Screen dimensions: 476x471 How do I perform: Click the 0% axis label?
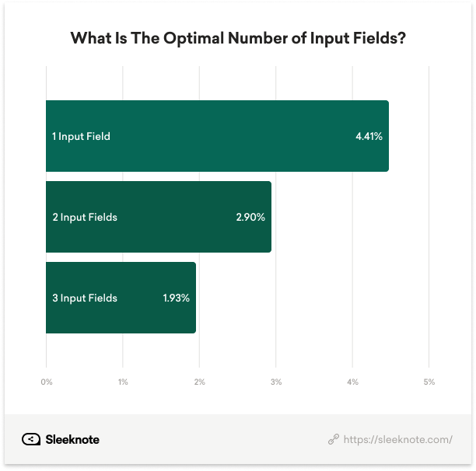[47, 382]
